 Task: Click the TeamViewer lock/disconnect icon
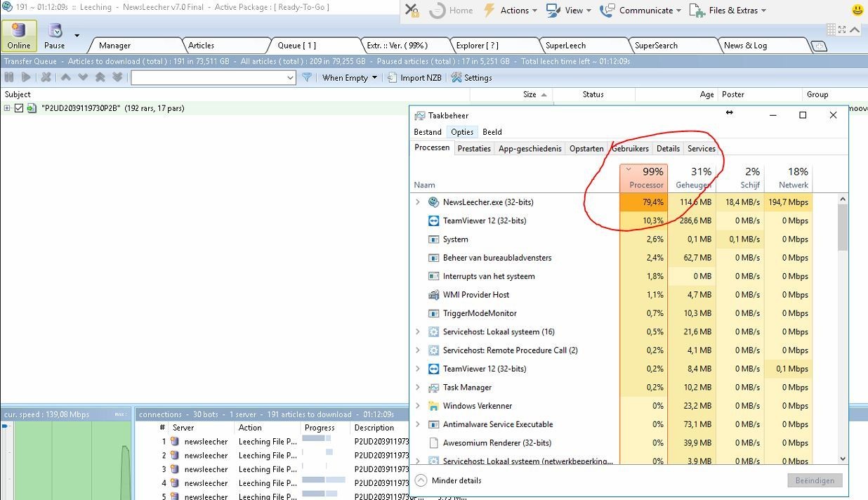(x=412, y=11)
